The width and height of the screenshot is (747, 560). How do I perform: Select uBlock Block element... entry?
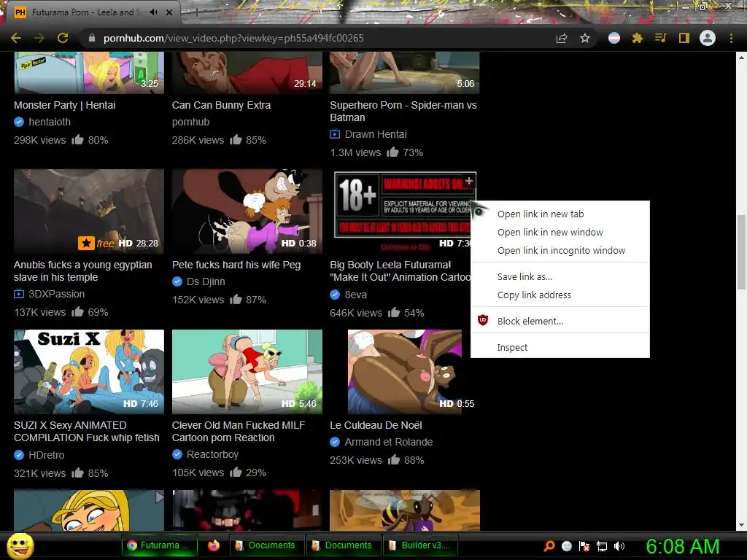pyautogui.click(x=530, y=321)
